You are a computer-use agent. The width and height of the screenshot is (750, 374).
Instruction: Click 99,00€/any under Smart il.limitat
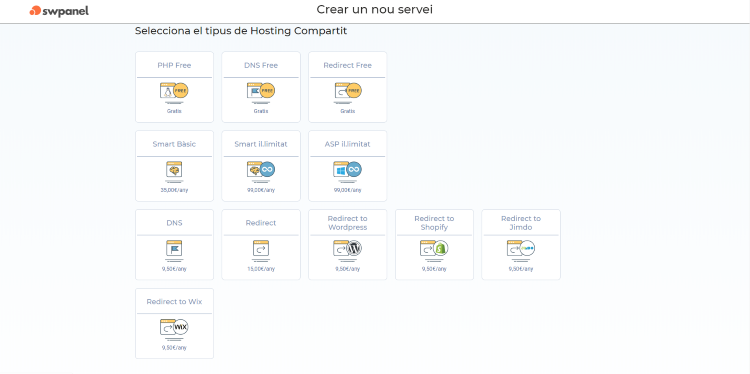(261, 190)
